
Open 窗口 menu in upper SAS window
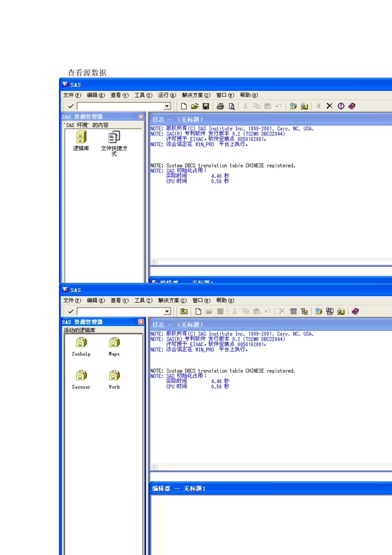(225, 95)
